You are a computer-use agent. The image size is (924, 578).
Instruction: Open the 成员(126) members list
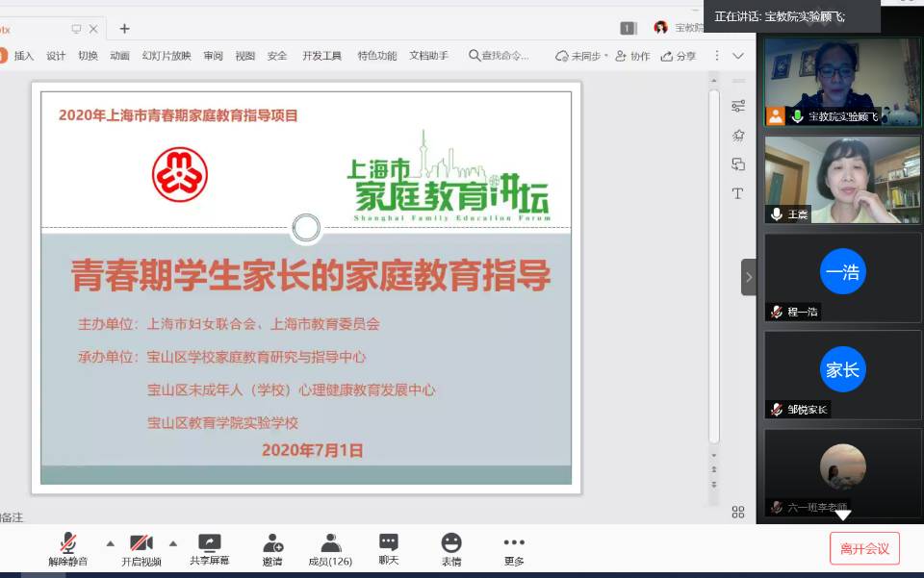(330, 543)
